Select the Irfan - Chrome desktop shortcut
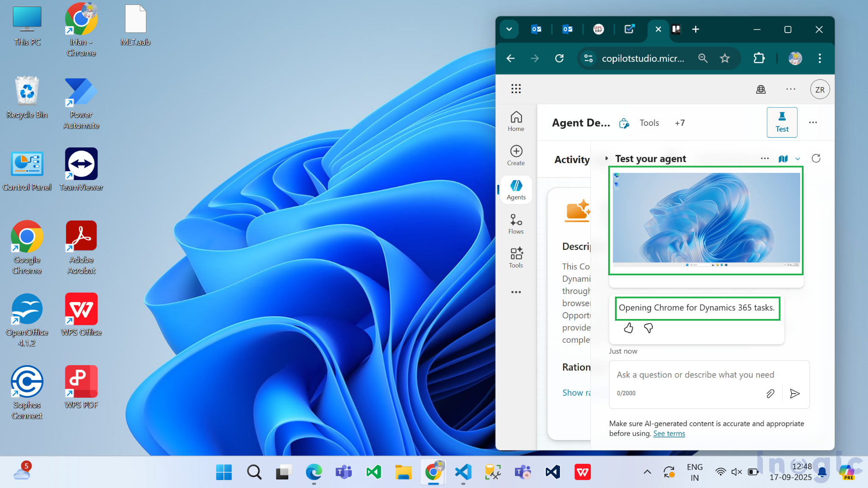 pyautogui.click(x=81, y=30)
